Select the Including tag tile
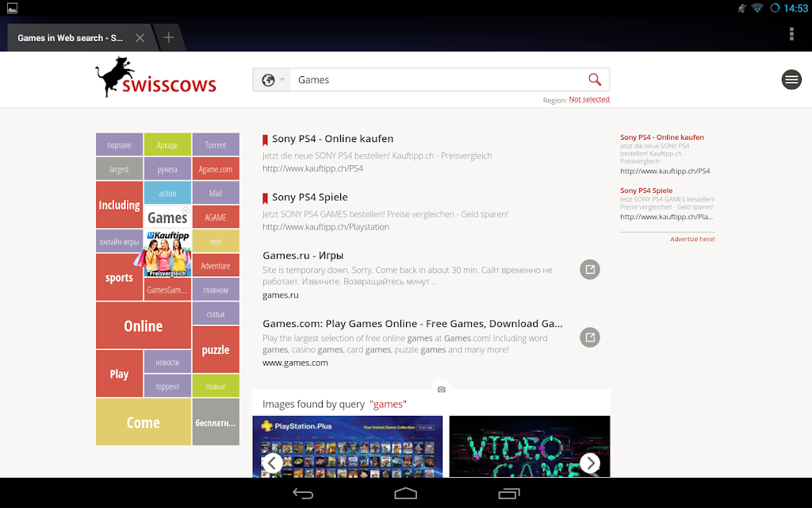This screenshot has width=812, height=508. [x=119, y=205]
